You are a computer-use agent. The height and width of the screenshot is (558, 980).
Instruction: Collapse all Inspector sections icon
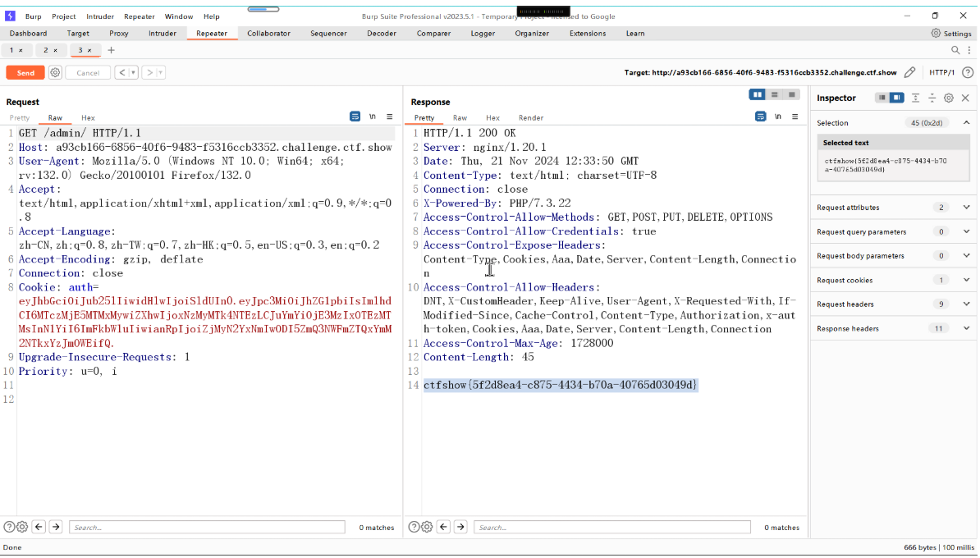click(x=932, y=98)
